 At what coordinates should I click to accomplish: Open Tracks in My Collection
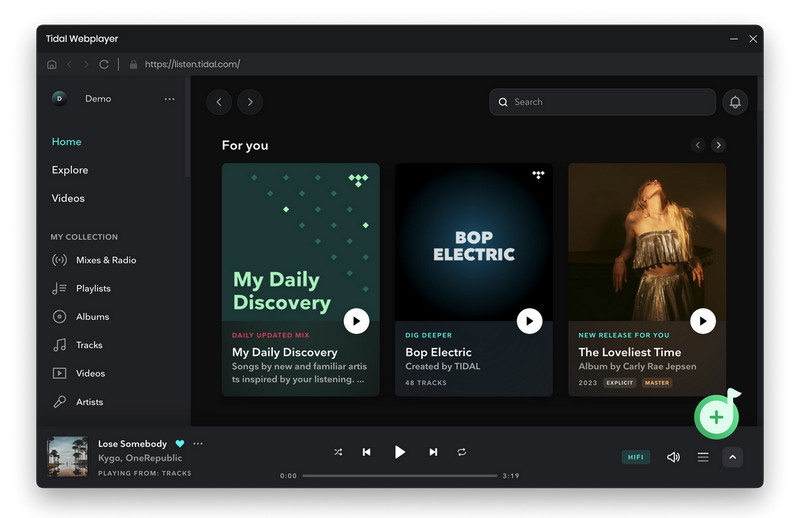pyautogui.click(x=89, y=345)
